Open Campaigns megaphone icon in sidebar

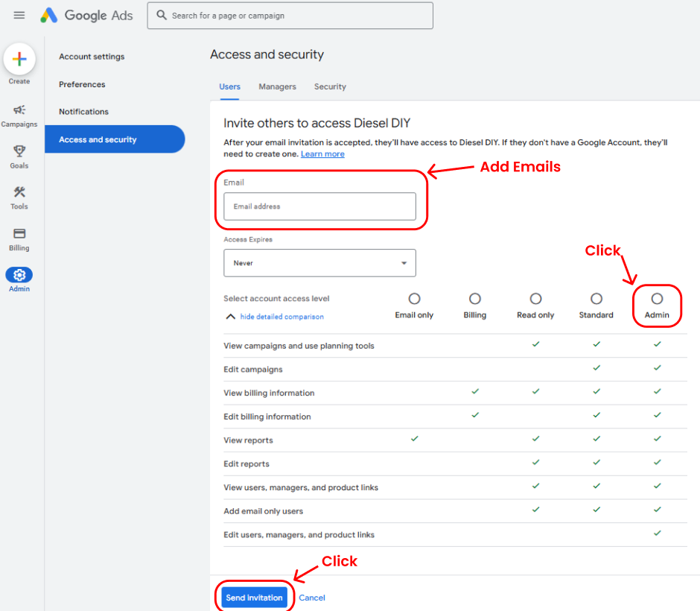(19, 110)
